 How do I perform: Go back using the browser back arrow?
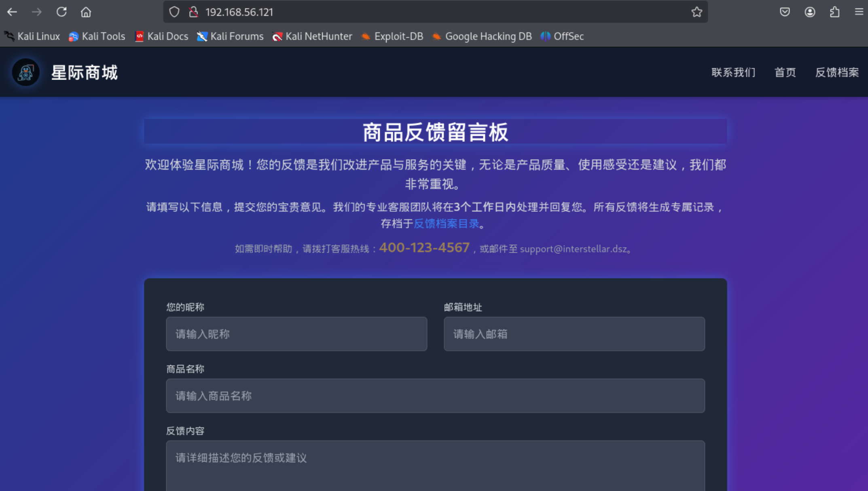[12, 12]
